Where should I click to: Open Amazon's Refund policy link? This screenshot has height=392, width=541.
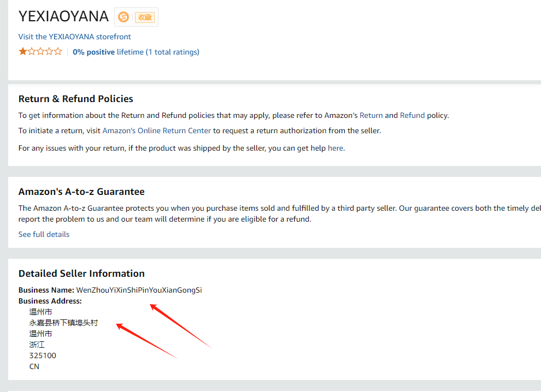click(x=412, y=115)
